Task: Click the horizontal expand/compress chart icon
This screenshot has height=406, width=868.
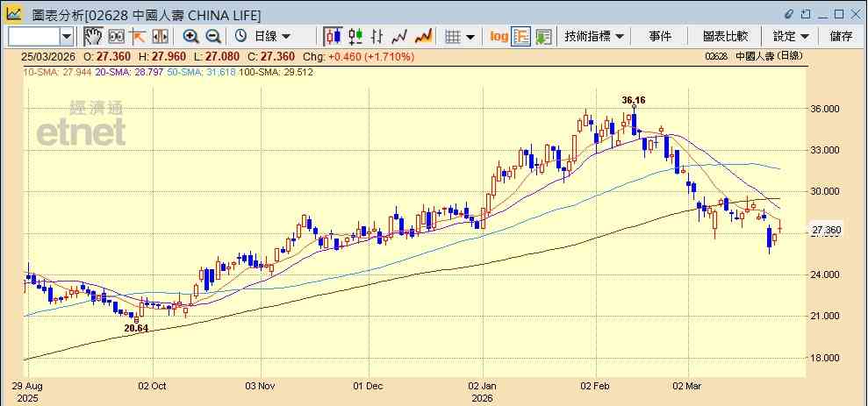Action: point(160,37)
